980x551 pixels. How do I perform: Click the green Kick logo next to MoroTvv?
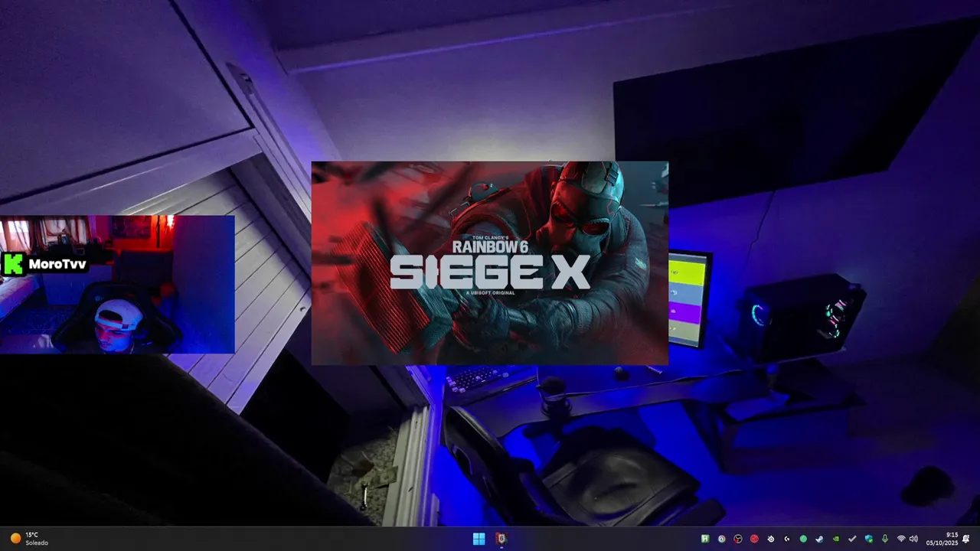click(13, 264)
